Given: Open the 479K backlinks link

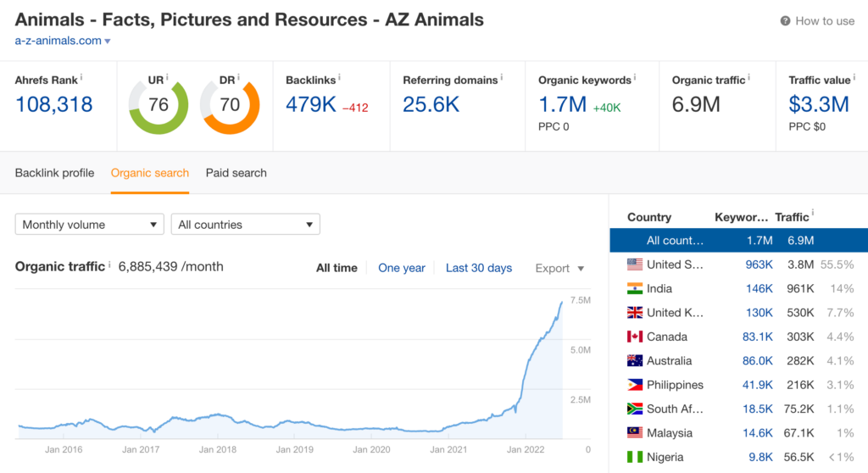Looking at the screenshot, I should (x=310, y=104).
